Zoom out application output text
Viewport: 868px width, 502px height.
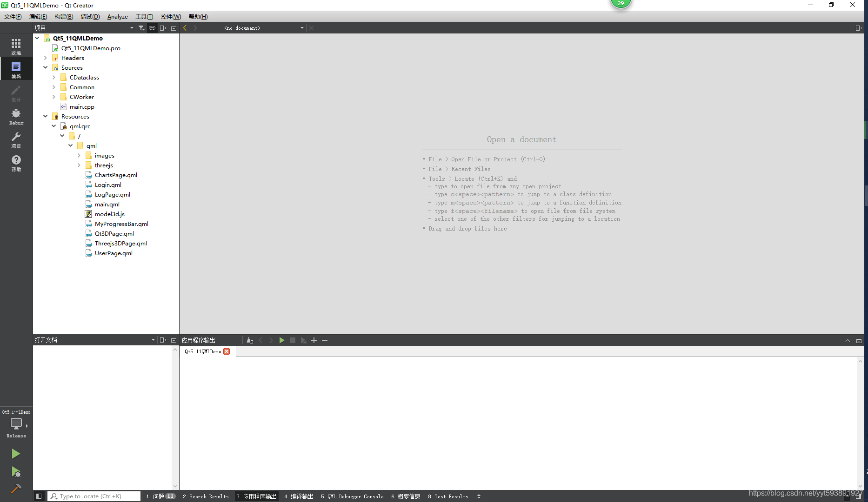pos(325,340)
